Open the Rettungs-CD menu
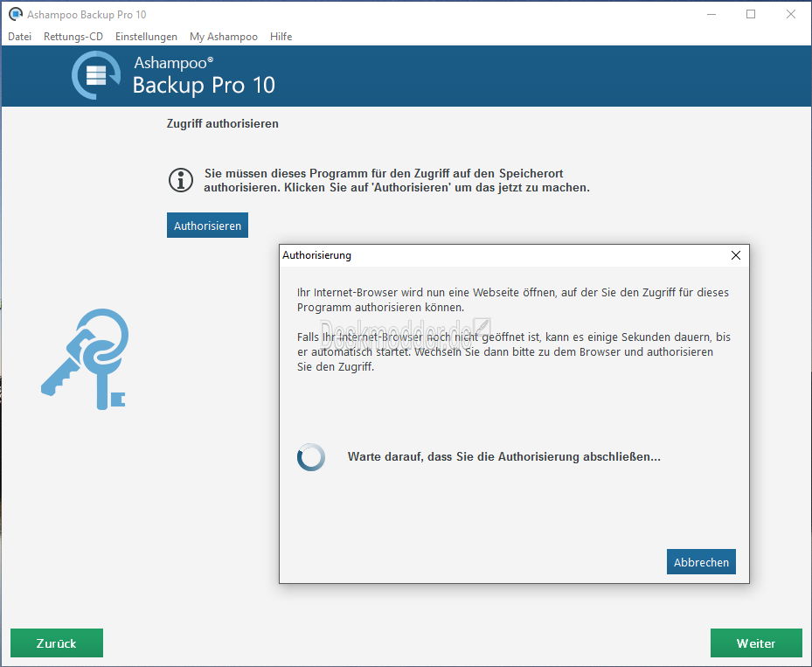812x667 pixels. pyautogui.click(x=73, y=36)
